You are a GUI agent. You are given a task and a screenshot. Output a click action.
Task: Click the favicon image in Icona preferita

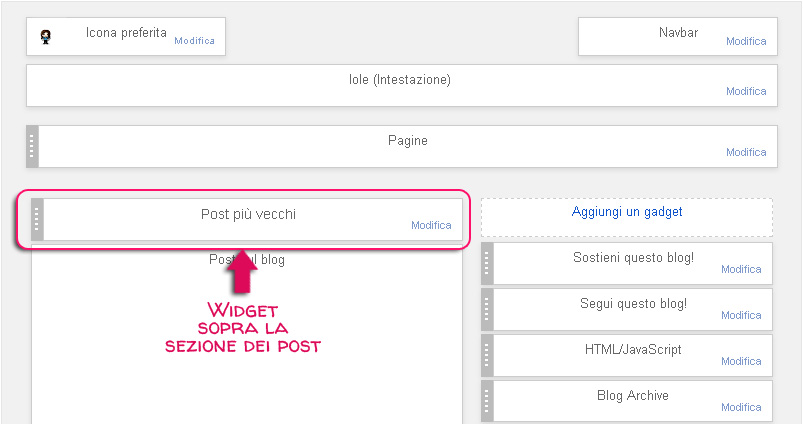pos(46,37)
